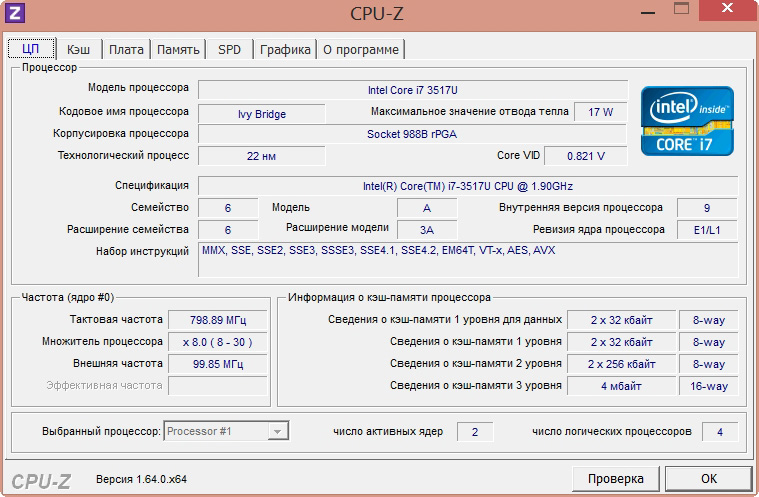Switch to the Плата tab
759x497 pixels.
126,49
